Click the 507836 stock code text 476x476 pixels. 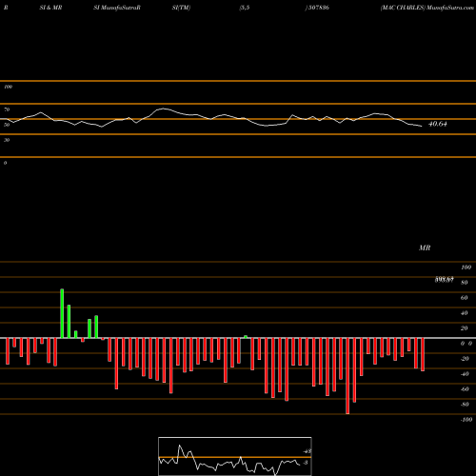(319, 8)
